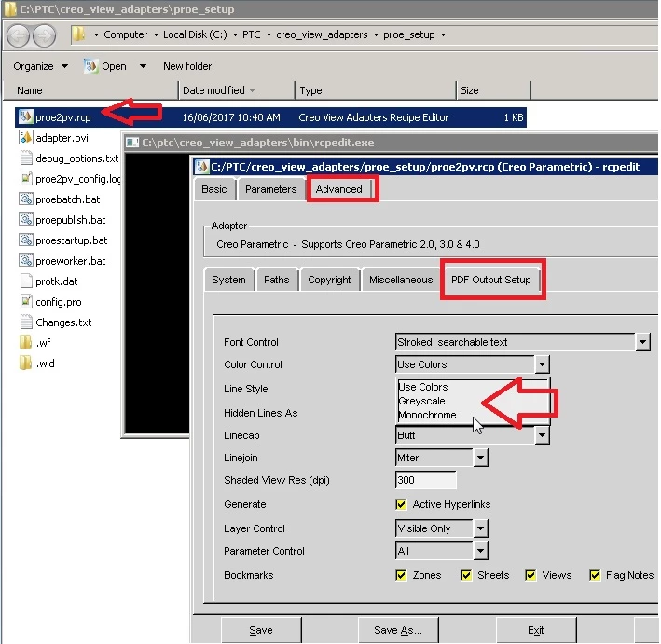Image resolution: width=661 pixels, height=644 pixels.
Task: Toggle Active Hyperlinks checkbox
Action: tap(401, 504)
